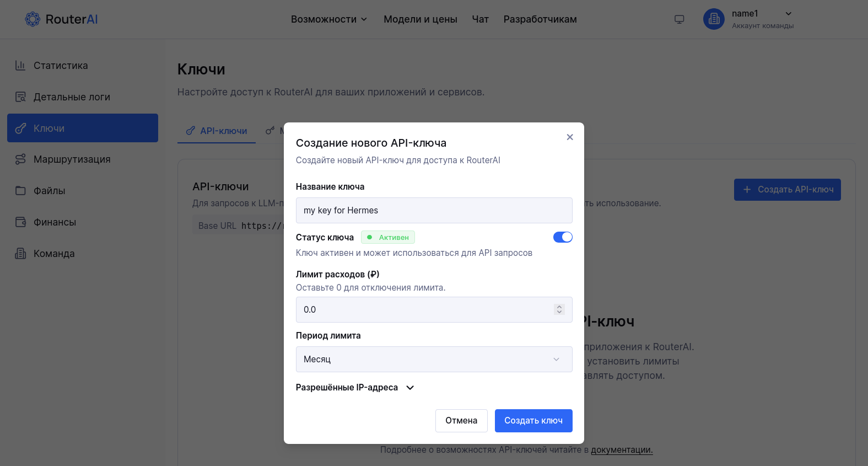868x466 pixels.
Task: Focus the Название ключа input field
Action: [434, 210]
